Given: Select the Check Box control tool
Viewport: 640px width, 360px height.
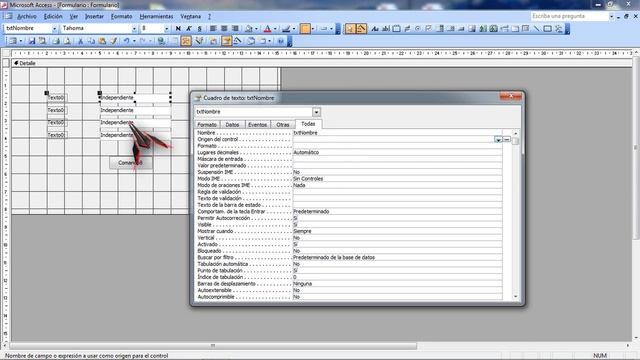Looking at the screenshot, I should pyautogui.click(x=429, y=29).
